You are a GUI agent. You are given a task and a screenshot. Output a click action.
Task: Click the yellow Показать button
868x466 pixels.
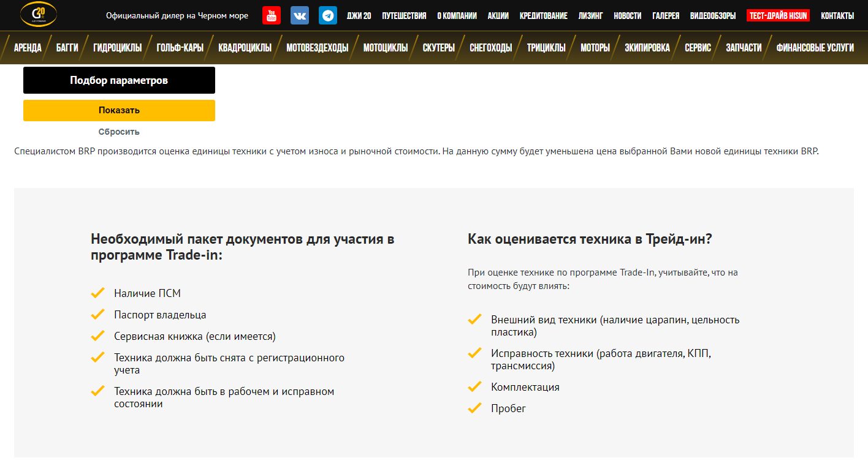coord(119,110)
